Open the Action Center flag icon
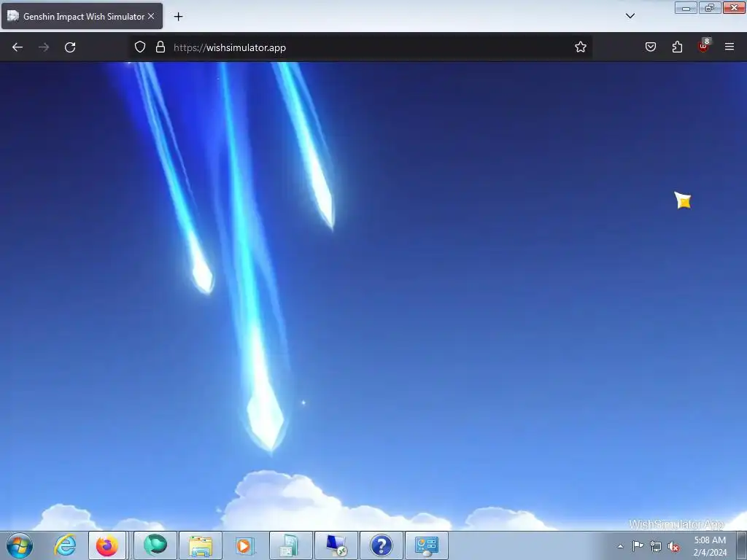Image resolution: width=747 pixels, height=560 pixels. 638,546
